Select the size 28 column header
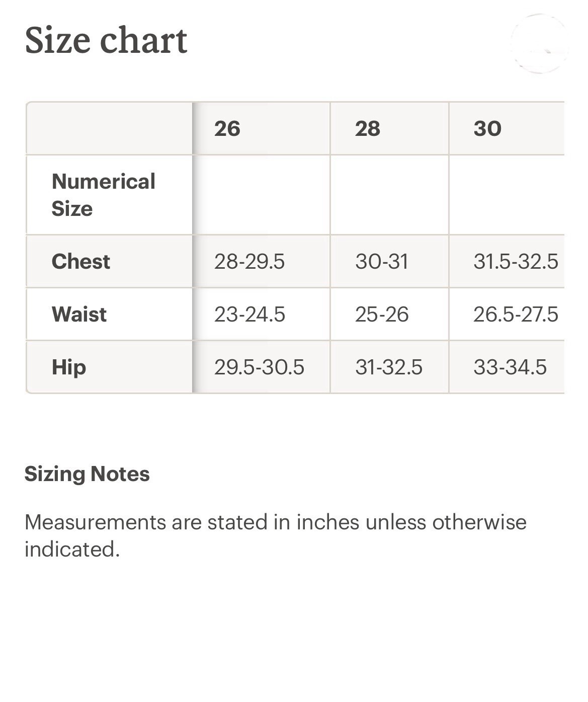The height and width of the screenshot is (702, 588). coord(389,128)
